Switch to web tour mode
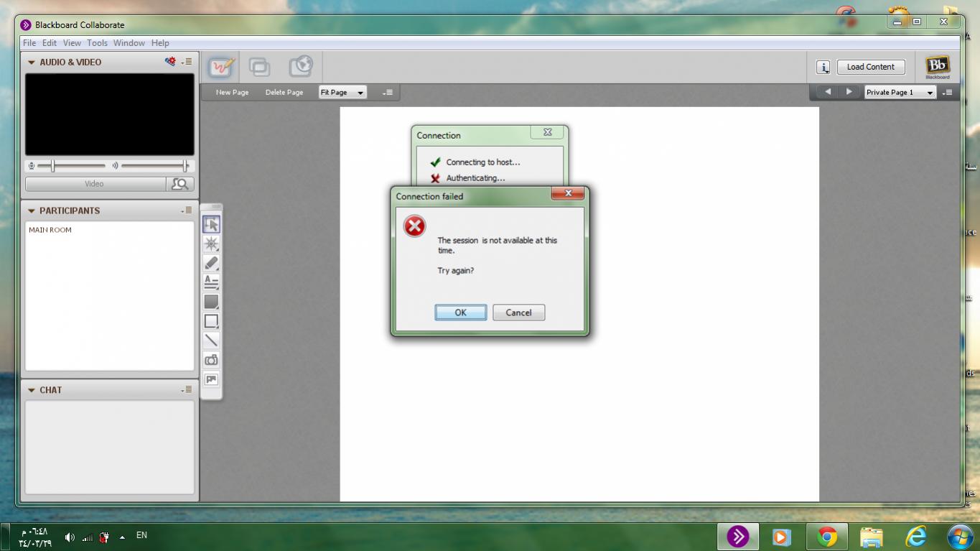This screenshot has height=551, width=980. pyautogui.click(x=301, y=67)
